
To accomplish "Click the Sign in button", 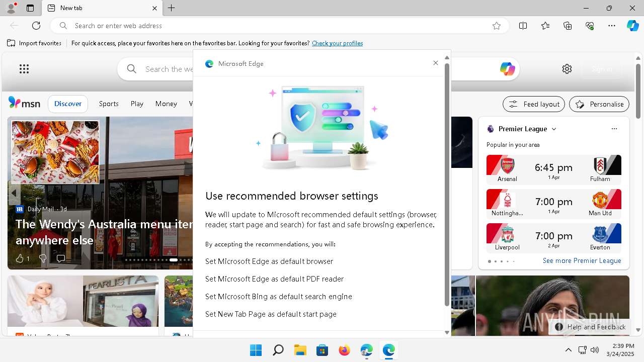I will pyautogui.click(x=602, y=69).
